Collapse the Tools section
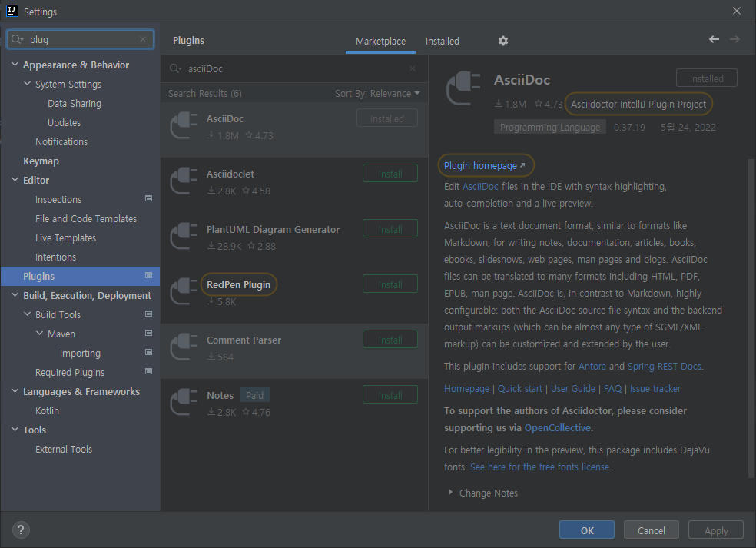756x548 pixels. point(15,430)
